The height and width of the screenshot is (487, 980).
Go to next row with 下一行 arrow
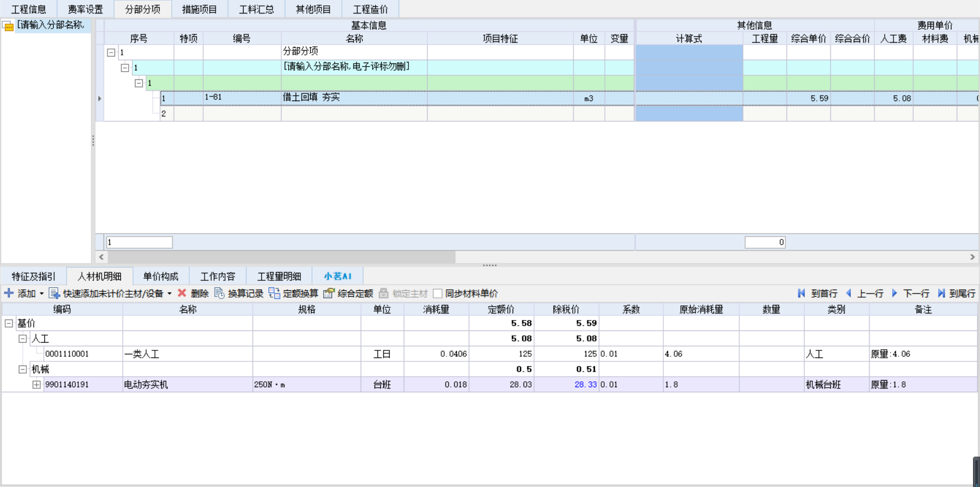click(894, 293)
